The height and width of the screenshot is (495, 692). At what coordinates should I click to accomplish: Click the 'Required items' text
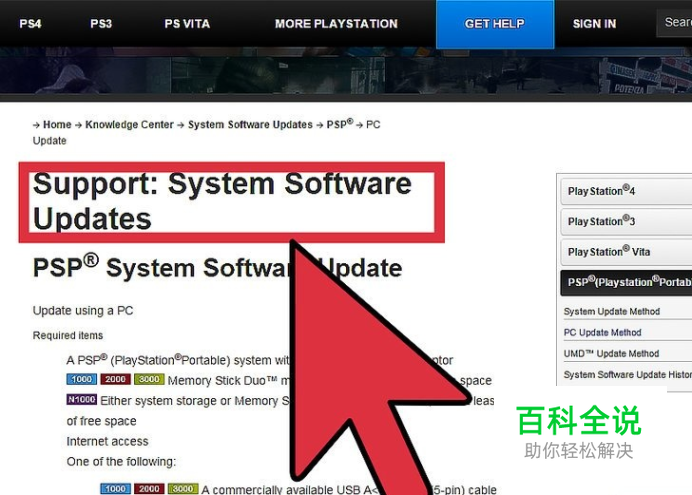coord(68,336)
